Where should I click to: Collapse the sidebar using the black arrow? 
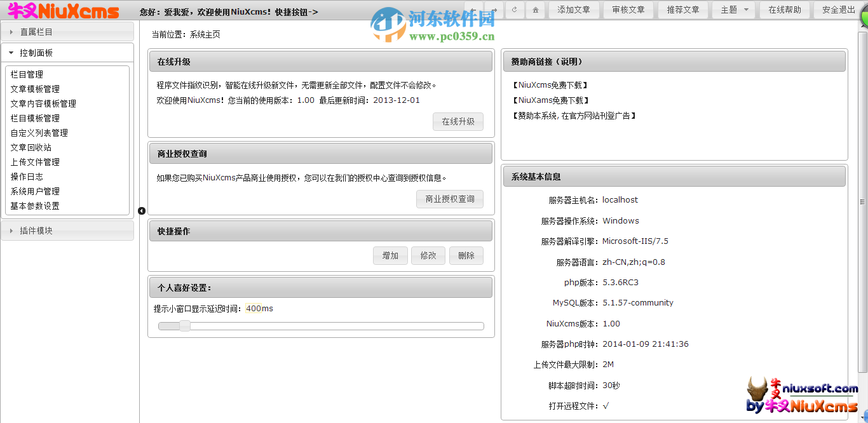point(141,210)
